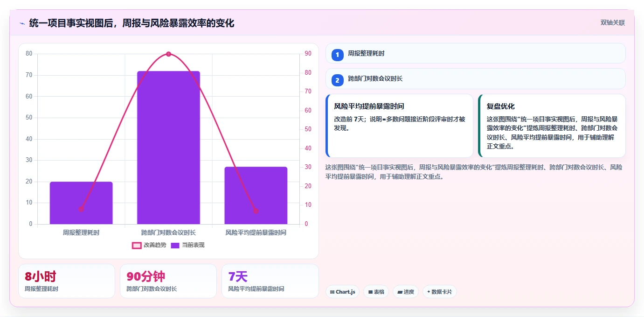Open the 7天 stat card
Screen dimensions: 644x317
click(270, 281)
